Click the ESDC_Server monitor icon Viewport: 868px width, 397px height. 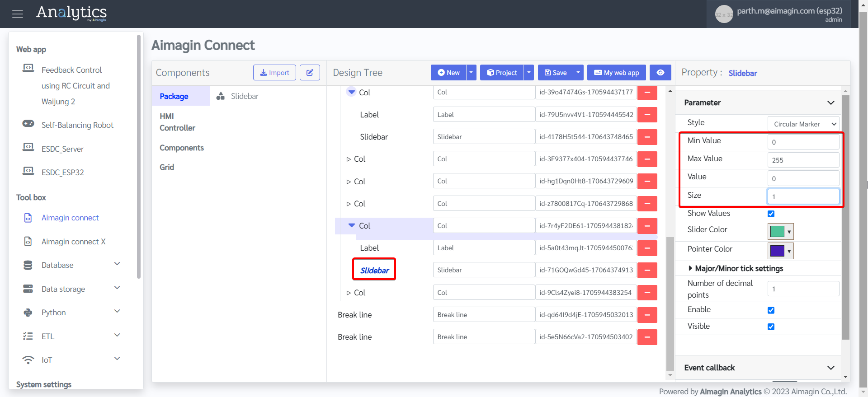click(28, 147)
